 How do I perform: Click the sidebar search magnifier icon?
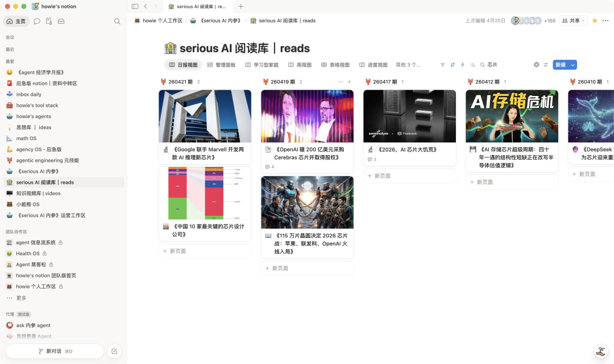coord(117,22)
